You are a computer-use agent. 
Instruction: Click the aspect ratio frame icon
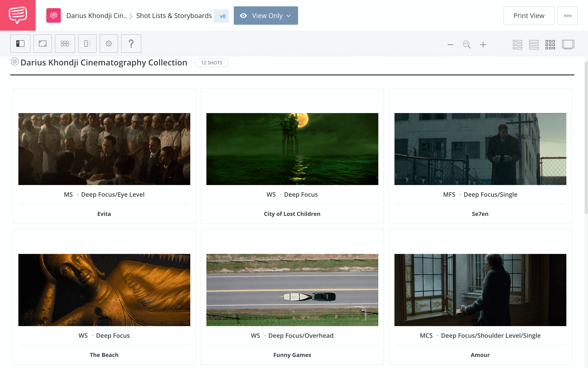tap(42, 44)
